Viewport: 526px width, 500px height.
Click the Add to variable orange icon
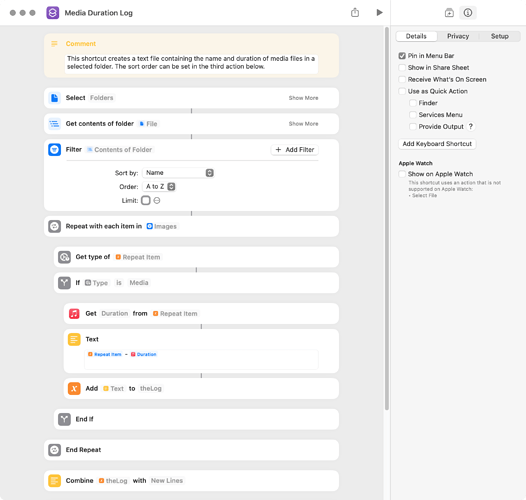pos(74,389)
